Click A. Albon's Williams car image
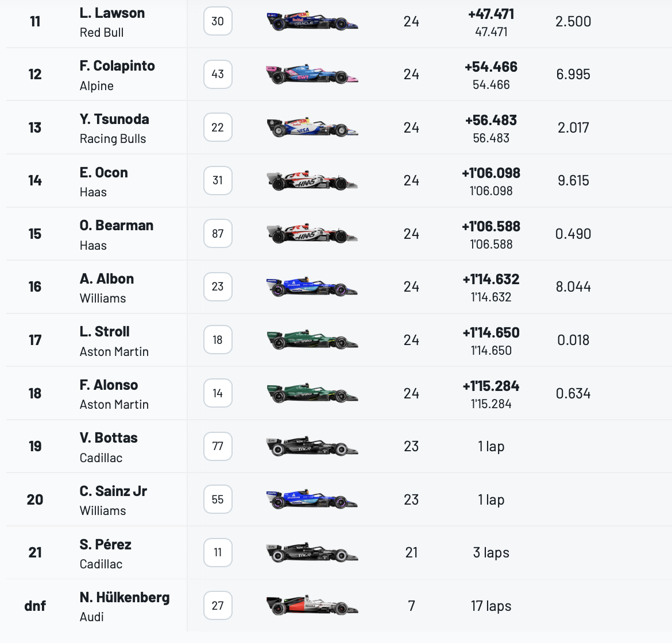Screen dimensions: 672x643 click(x=312, y=286)
